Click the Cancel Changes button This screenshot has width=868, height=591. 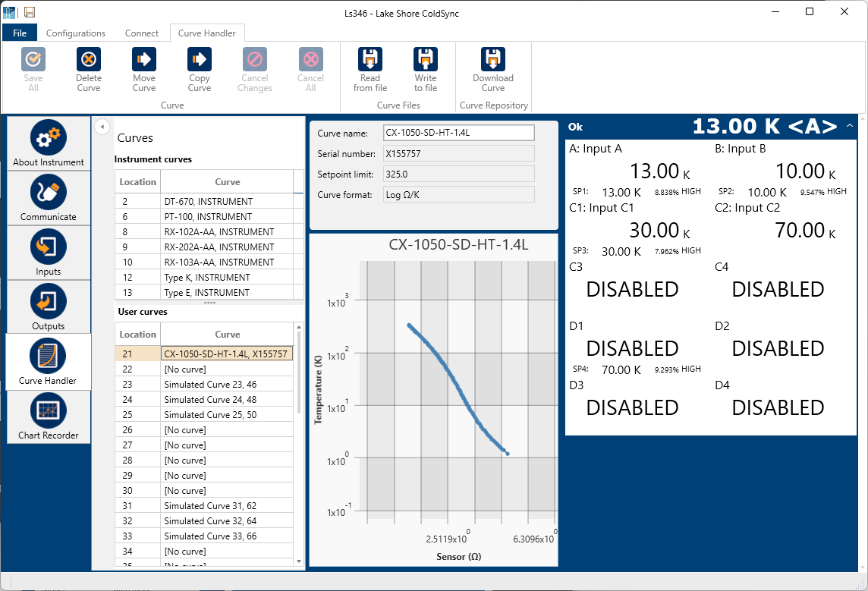pos(254,69)
